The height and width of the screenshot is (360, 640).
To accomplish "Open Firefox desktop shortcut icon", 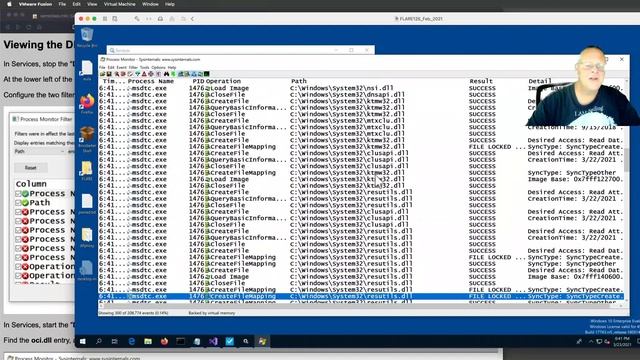I will coord(87,104).
